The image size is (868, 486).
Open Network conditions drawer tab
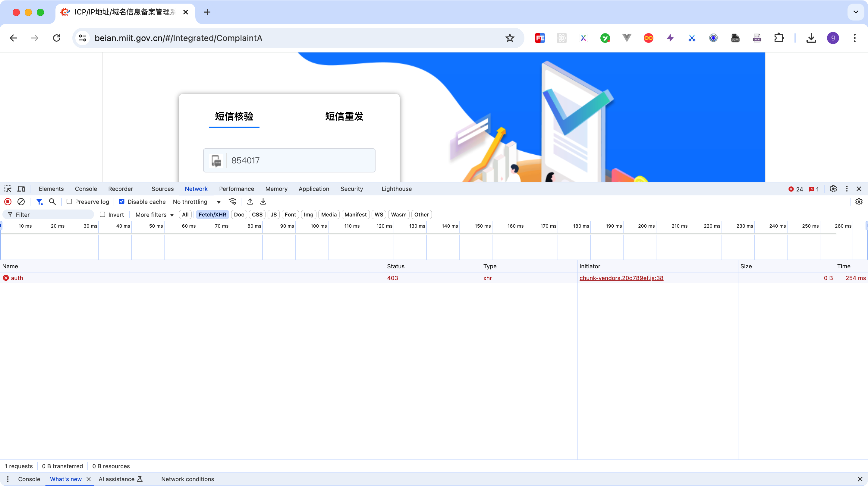(188, 479)
